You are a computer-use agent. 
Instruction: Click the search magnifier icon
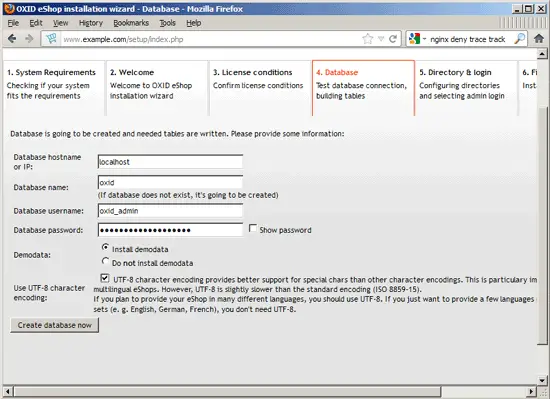coord(519,39)
